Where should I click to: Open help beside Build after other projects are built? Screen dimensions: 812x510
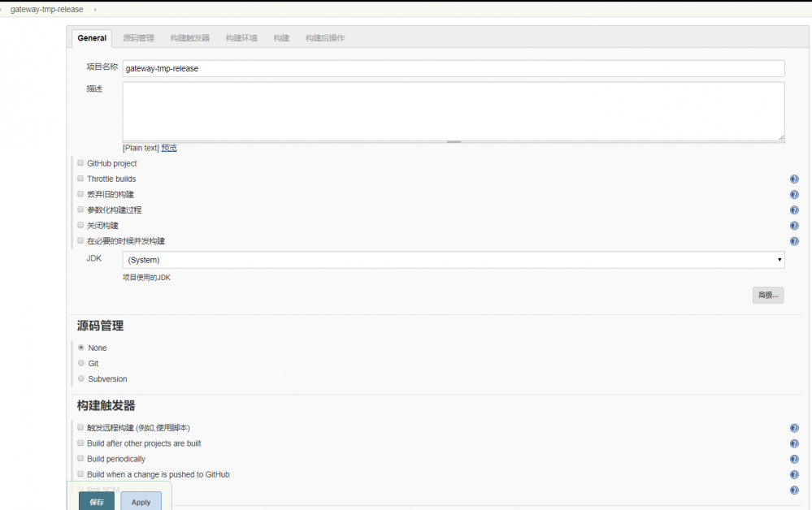pos(794,443)
